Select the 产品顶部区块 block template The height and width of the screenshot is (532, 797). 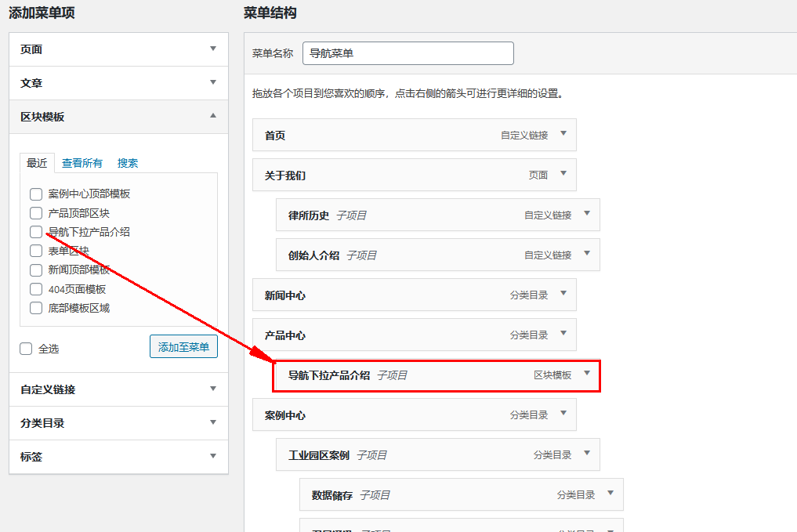click(x=35, y=212)
